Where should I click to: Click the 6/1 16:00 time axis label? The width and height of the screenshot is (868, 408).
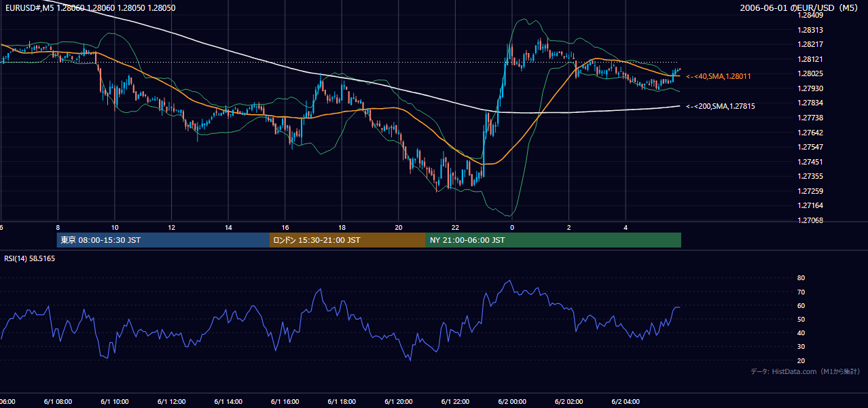285,402
